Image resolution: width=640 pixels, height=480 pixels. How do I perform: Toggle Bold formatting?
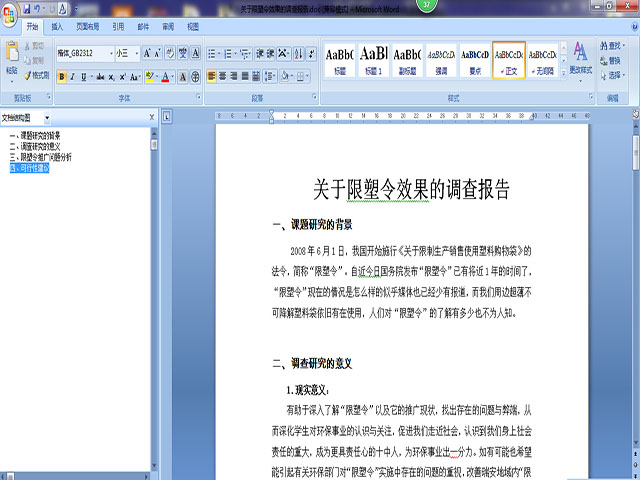[x=62, y=77]
